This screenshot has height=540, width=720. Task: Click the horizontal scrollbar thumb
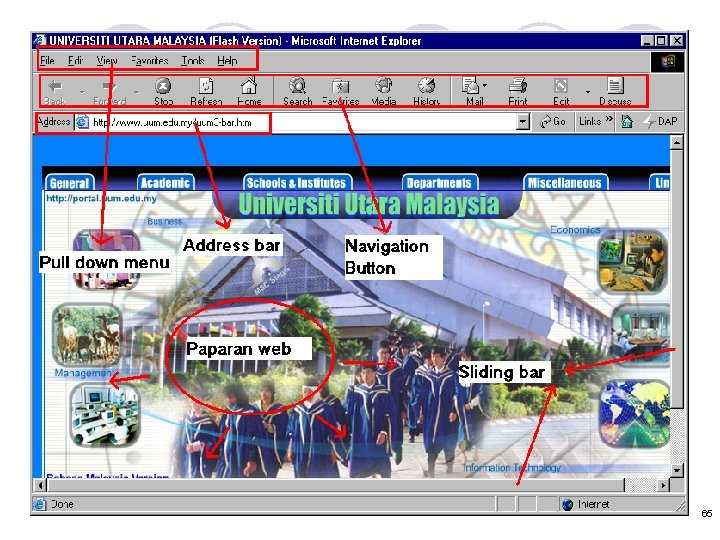point(336,485)
